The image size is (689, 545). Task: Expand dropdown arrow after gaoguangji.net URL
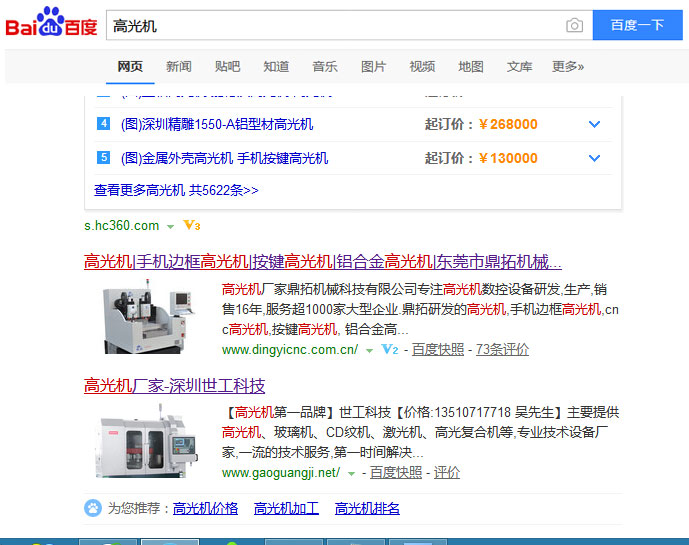[351, 474]
